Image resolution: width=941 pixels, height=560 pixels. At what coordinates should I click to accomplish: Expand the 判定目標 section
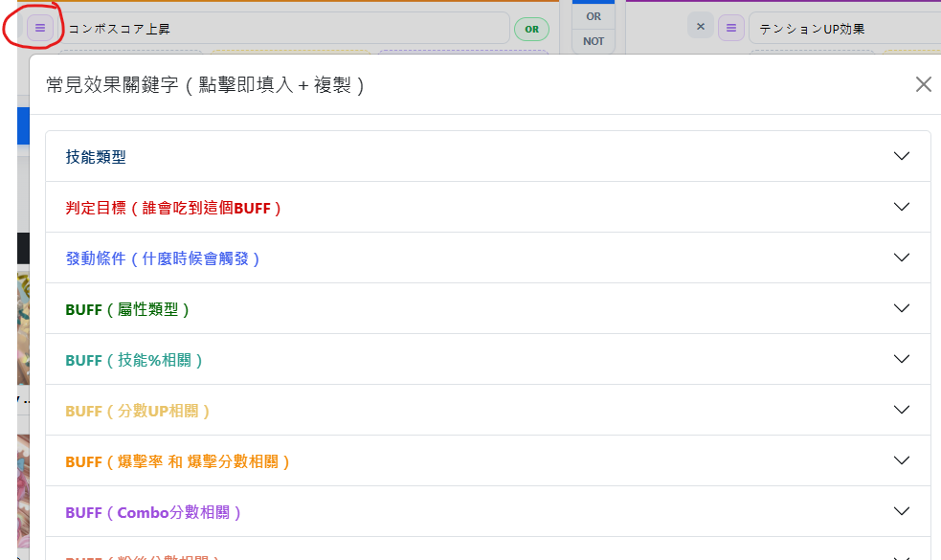tap(488, 208)
